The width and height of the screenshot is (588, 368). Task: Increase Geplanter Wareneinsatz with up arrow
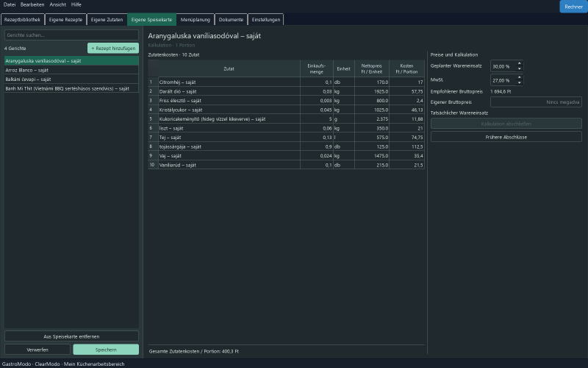[520, 63]
